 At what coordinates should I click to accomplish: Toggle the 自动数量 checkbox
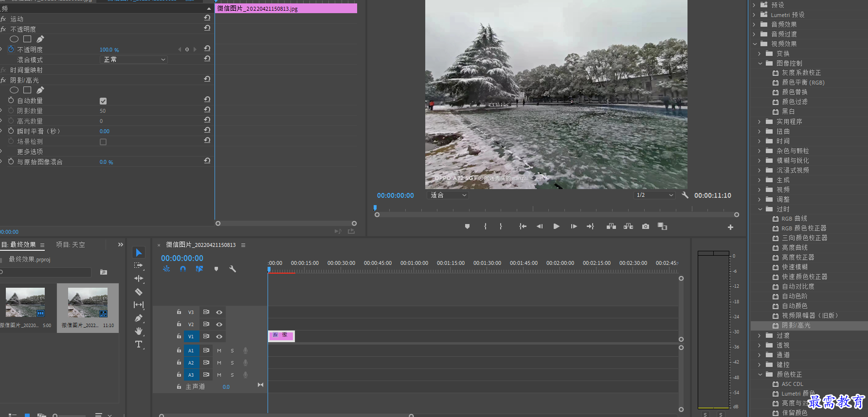[103, 101]
